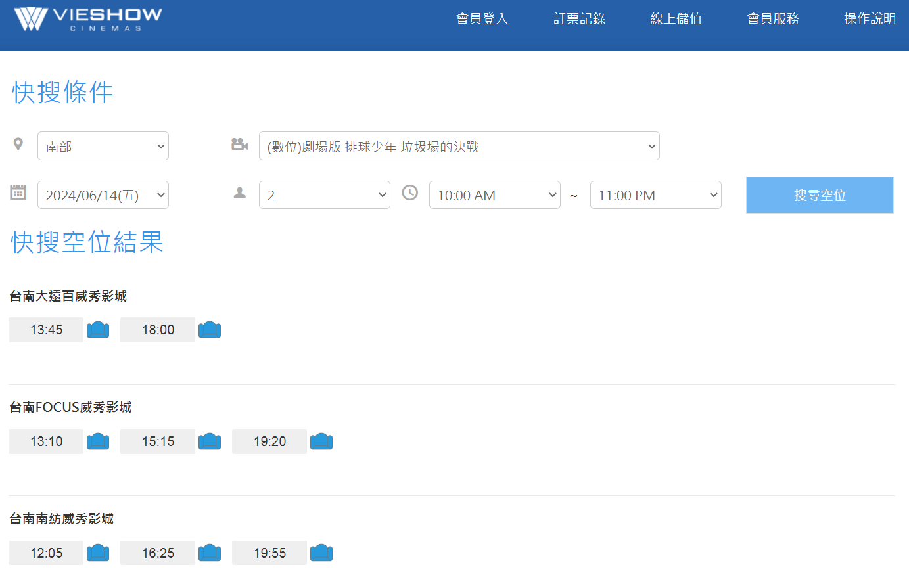Open the ticket quantity dropdown showing 2
909x588 pixels.
325,195
